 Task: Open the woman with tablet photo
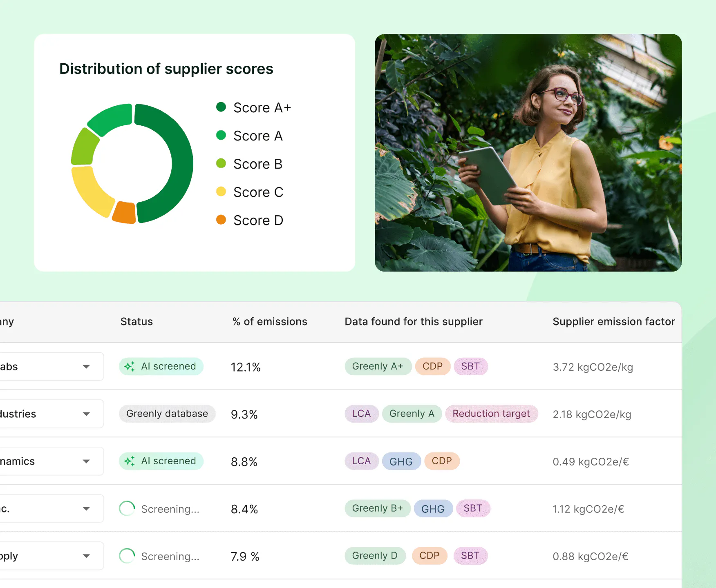point(528,153)
